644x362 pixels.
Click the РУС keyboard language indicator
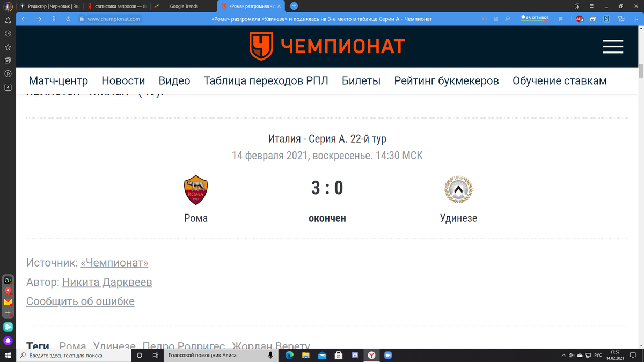pyautogui.click(x=598, y=355)
